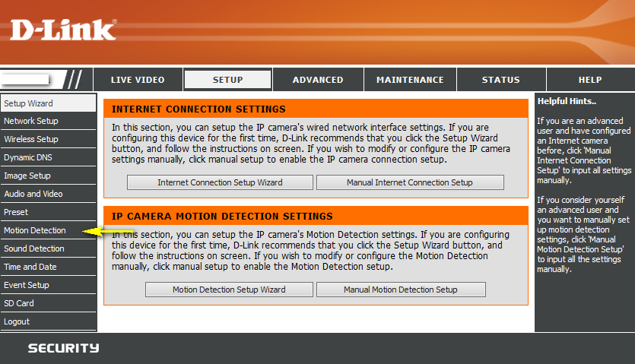Viewport: 635px width, 364px height.
Task: Select the Setup tab
Action: tap(227, 80)
